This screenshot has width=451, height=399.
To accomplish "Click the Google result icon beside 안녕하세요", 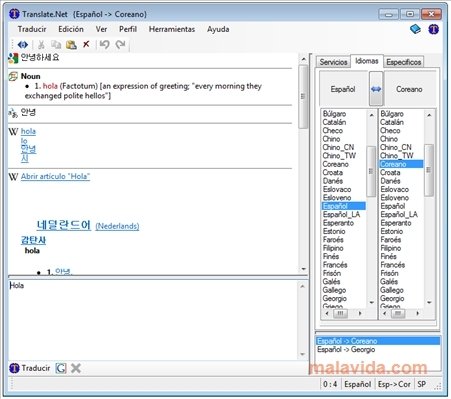I will [13, 58].
